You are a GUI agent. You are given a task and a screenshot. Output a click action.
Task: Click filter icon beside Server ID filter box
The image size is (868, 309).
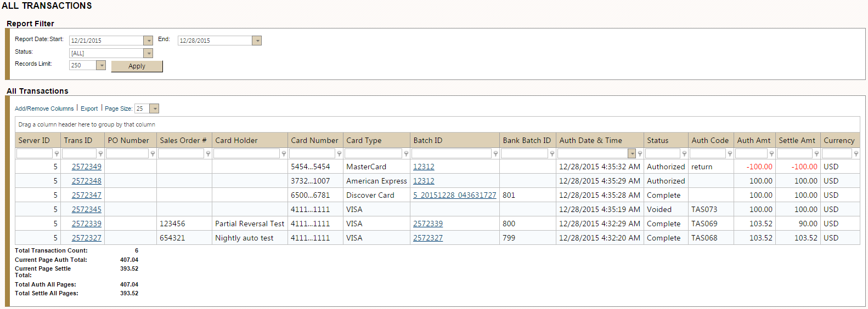57,154
